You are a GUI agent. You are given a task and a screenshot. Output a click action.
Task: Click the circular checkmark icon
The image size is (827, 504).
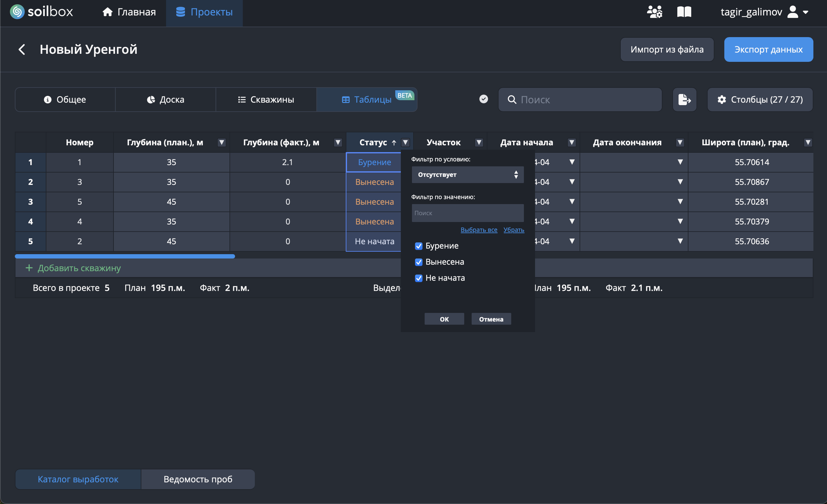(483, 99)
